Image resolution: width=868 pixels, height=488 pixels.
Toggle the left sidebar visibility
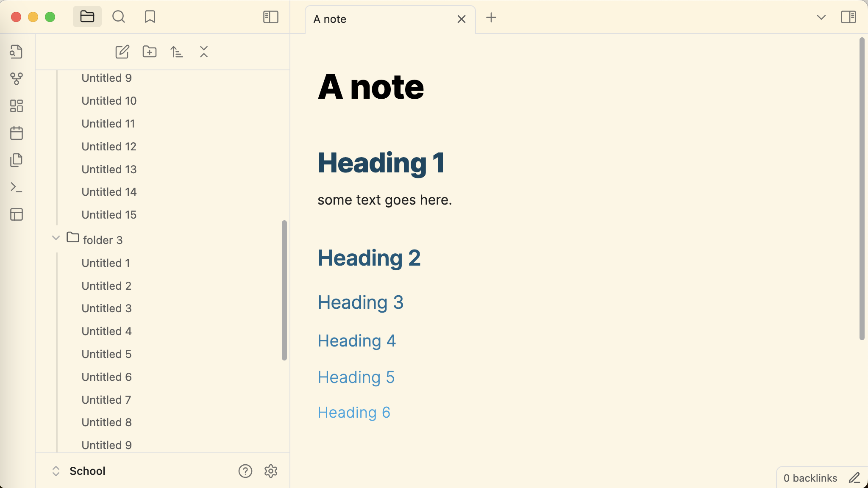[270, 17]
